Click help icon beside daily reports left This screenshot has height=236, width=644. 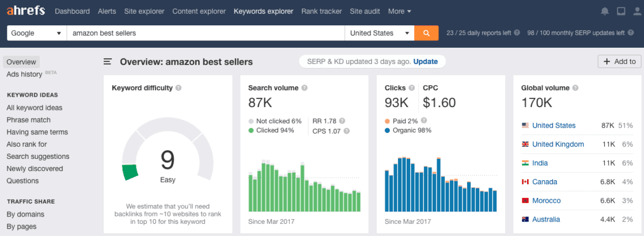point(517,33)
